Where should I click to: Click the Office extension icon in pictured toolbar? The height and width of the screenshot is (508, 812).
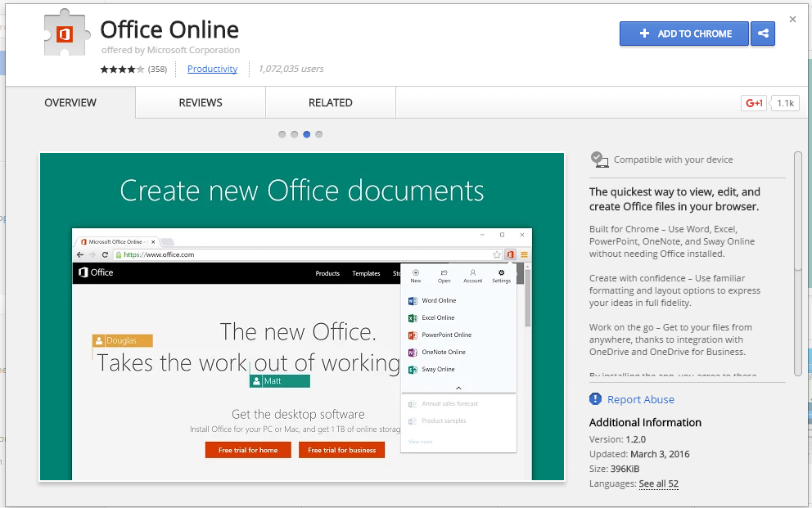pos(511,254)
